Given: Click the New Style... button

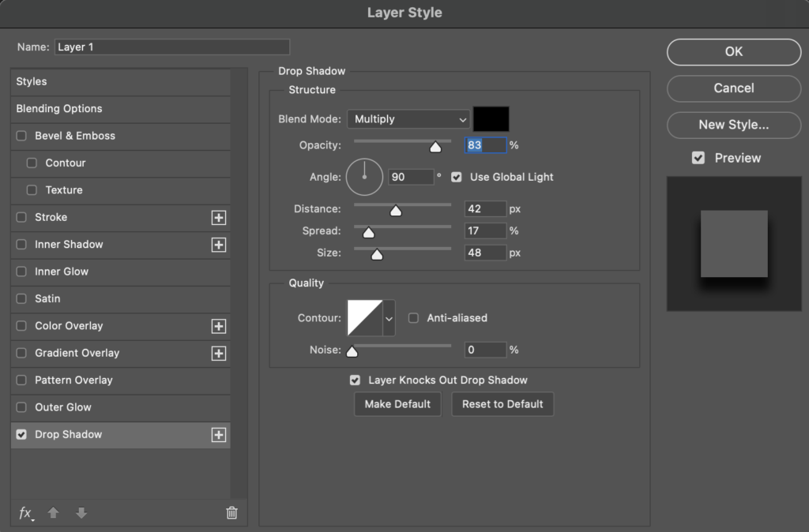Looking at the screenshot, I should pyautogui.click(x=734, y=126).
